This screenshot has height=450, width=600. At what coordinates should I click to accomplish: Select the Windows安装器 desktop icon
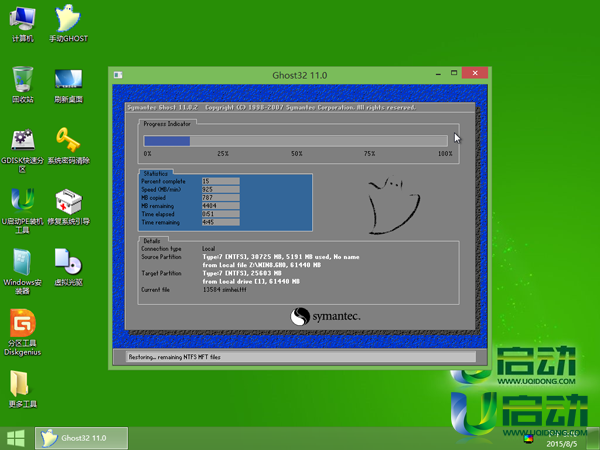click(23, 272)
